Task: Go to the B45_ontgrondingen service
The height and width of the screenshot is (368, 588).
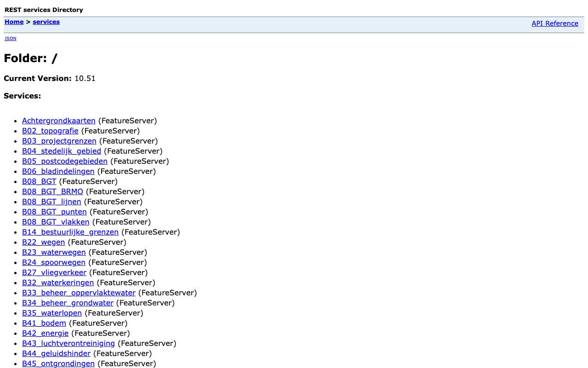Action: point(58,363)
